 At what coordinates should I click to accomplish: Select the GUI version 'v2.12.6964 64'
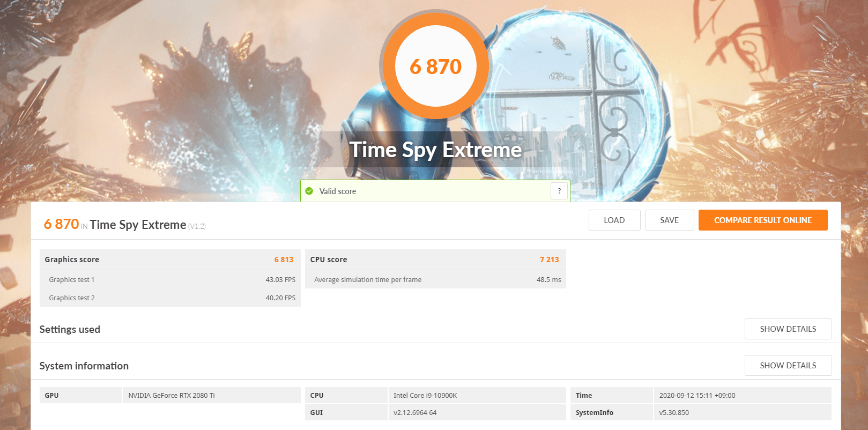point(415,413)
